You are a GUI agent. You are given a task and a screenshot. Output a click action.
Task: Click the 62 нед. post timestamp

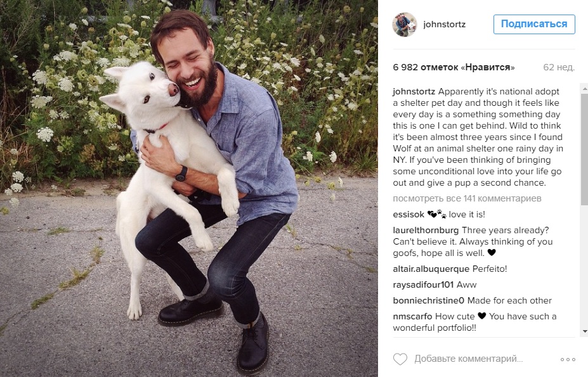click(x=559, y=67)
